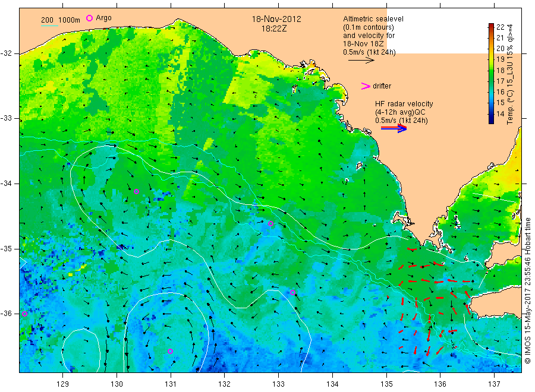Click longitude axis label 129
The width and height of the screenshot is (535, 392).
(x=63, y=384)
